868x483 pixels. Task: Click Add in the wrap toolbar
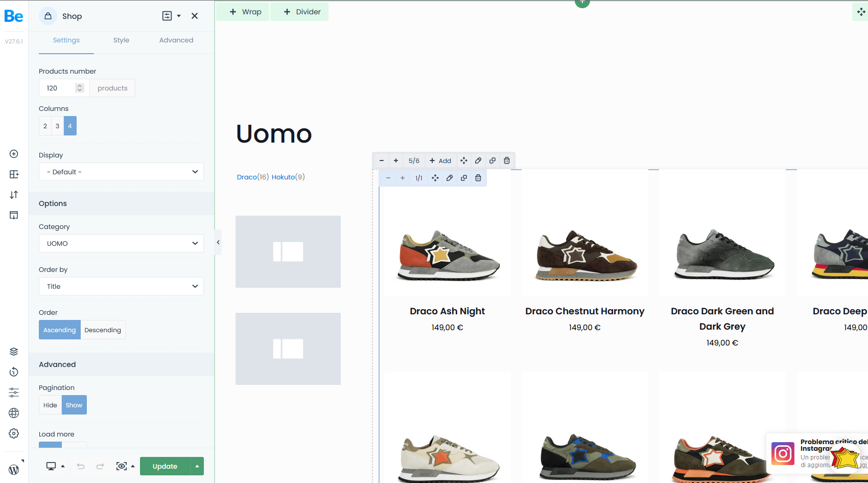440,160
